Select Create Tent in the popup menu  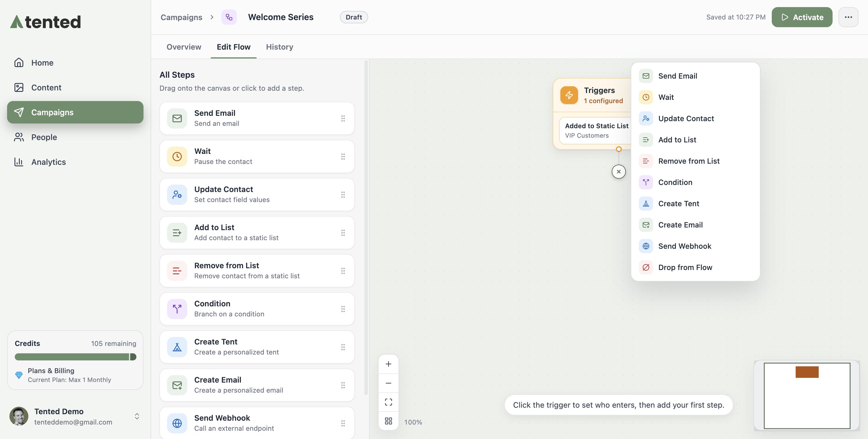tap(695, 204)
